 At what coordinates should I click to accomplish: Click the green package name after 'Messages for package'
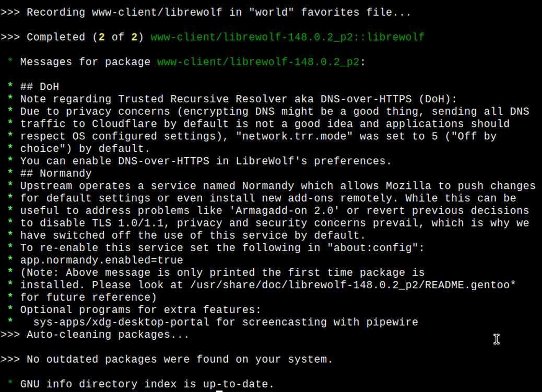pos(258,62)
